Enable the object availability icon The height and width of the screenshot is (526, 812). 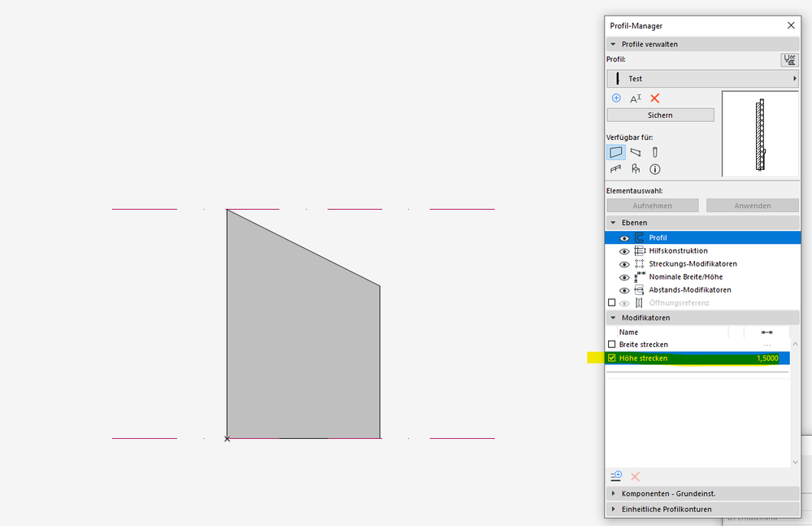pyautogui.click(x=636, y=169)
